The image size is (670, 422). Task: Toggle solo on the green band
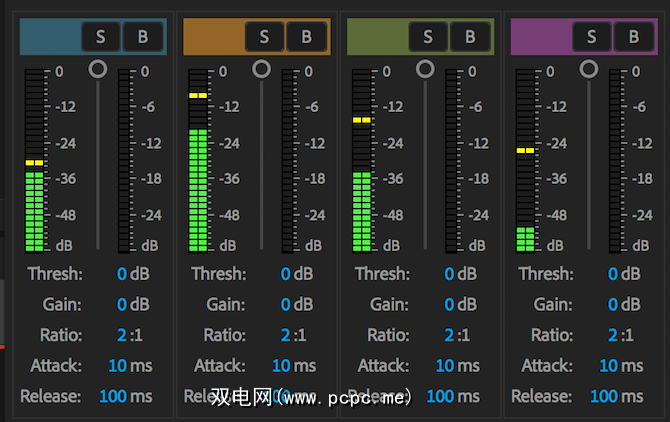coord(428,37)
